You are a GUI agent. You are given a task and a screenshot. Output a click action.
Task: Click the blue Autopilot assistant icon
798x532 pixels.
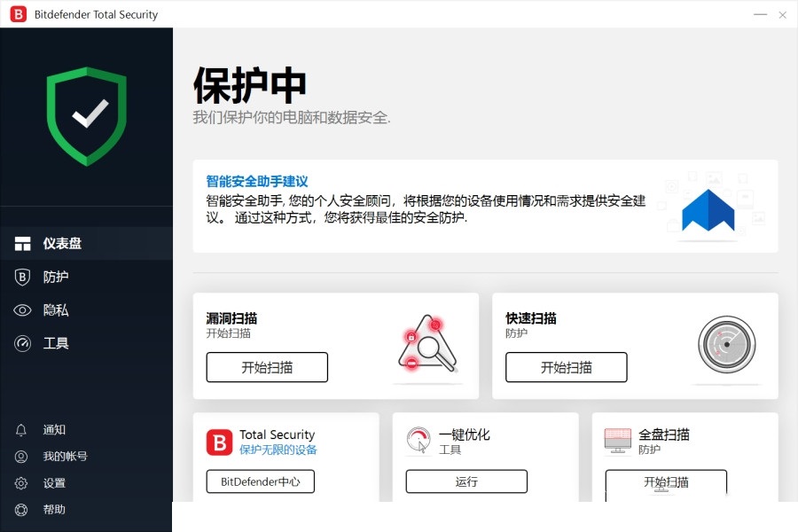tap(708, 213)
